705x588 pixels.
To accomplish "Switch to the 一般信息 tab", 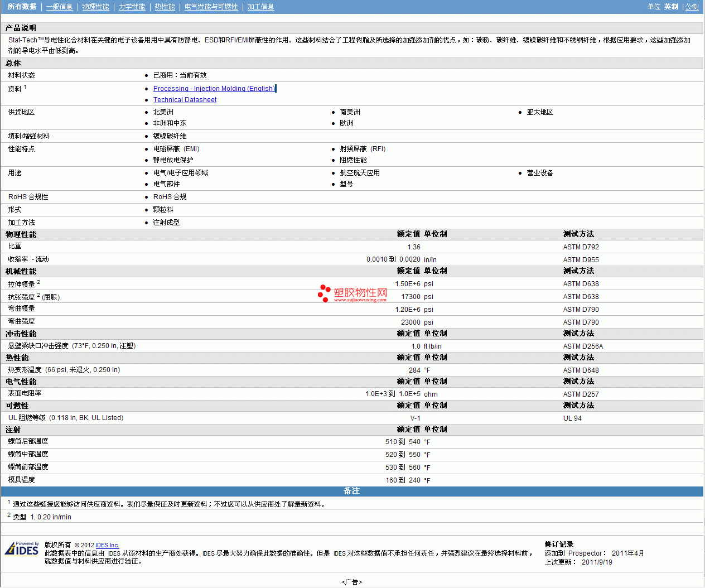I will pyautogui.click(x=59, y=7).
